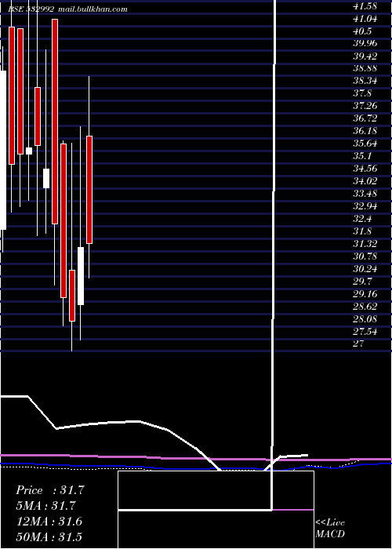The height and width of the screenshot is (549, 392).
Task: Click the 33.48 price axis label
Action: pos(365,193)
